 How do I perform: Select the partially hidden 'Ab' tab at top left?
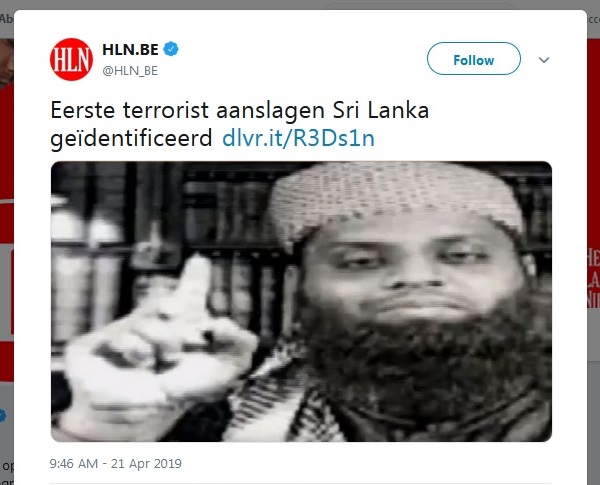pos(7,19)
